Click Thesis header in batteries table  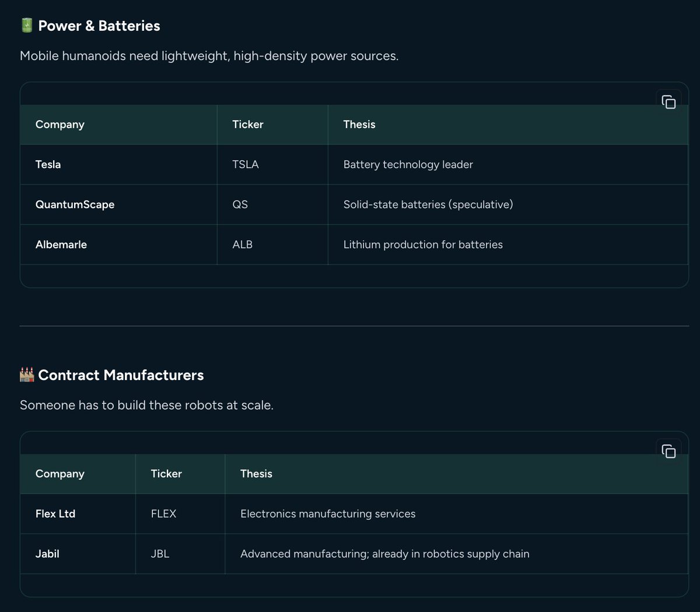click(x=359, y=124)
